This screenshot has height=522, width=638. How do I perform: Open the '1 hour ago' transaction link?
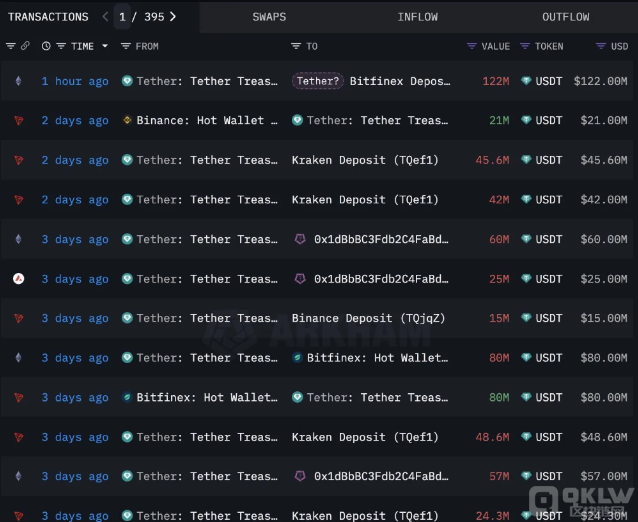75,81
